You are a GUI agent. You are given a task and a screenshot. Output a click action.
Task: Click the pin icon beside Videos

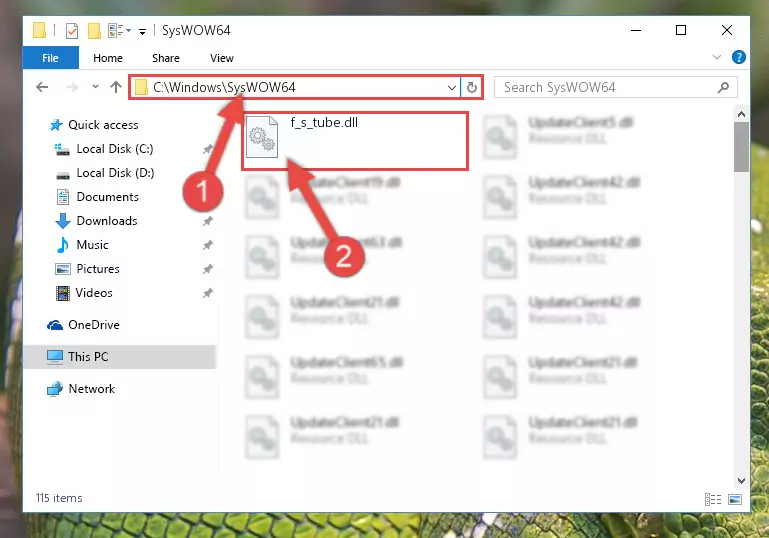coord(208,293)
